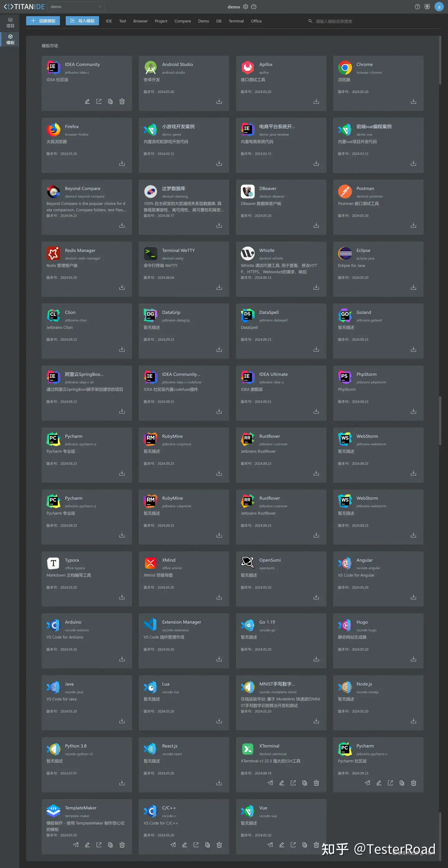Filter templates by IDE tab
Screen dimensions: 448x868
tap(109, 21)
